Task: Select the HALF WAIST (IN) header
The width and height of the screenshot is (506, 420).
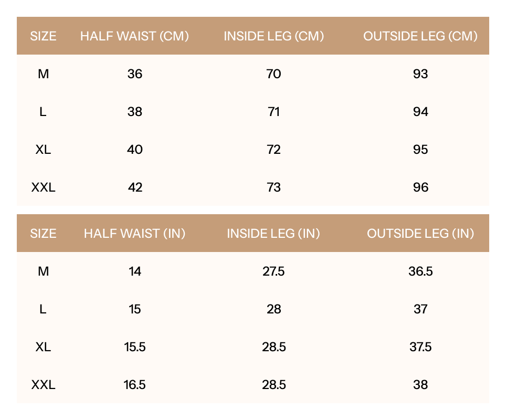Action: coord(134,234)
